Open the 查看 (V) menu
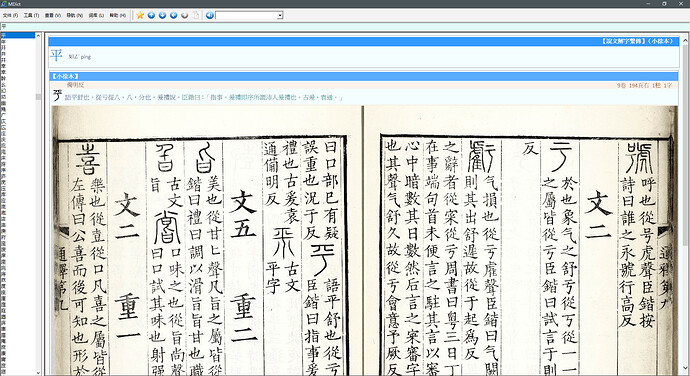This screenshot has height=376, width=690. coord(53,15)
